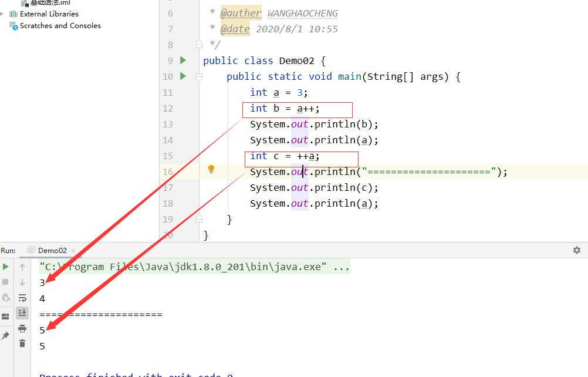This screenshot has width=588, height=377.
Task: Select External Libraries tree item
Action: tap(49, 14)
